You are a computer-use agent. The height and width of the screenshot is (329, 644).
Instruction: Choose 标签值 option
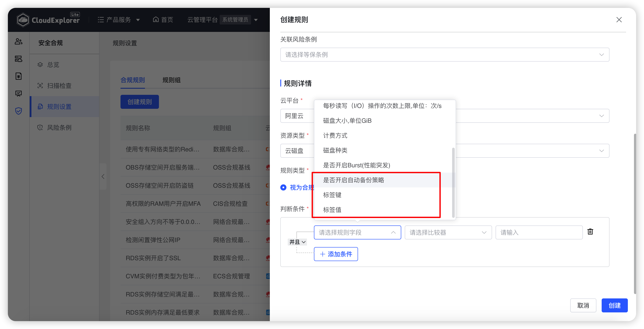384,210
